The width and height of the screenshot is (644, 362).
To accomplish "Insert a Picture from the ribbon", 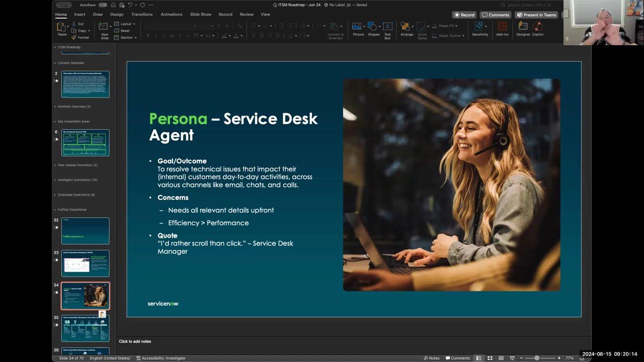I will click(357, 29).
